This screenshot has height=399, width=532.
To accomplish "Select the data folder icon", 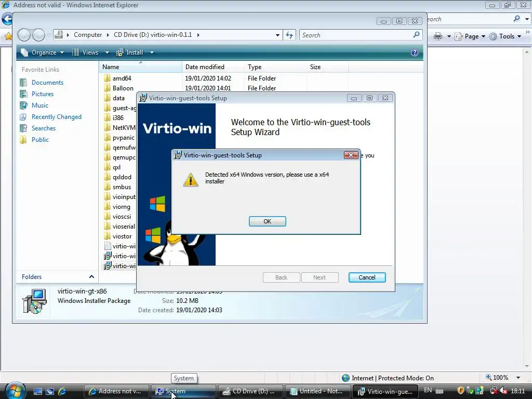I will click(x=107, y=98).
